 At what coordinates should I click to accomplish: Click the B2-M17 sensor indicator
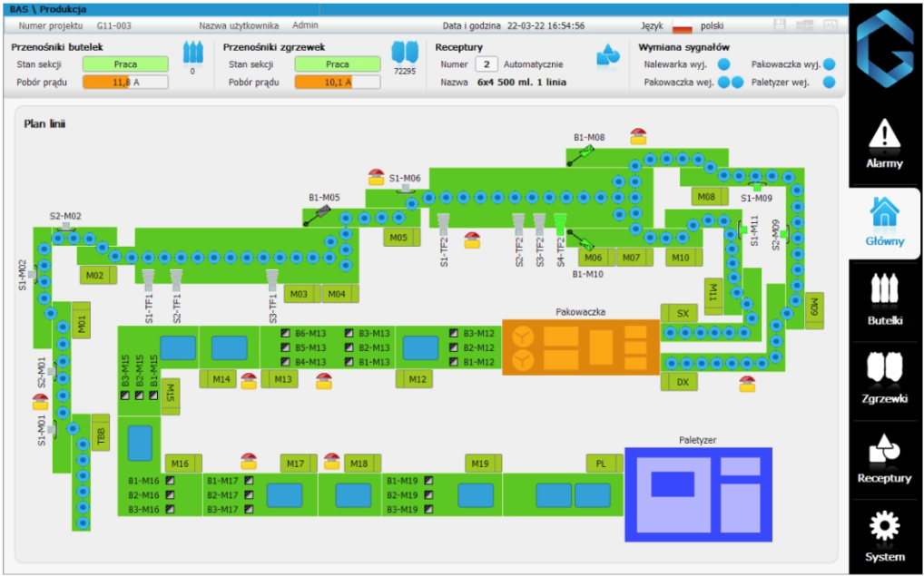click(249, 494)
